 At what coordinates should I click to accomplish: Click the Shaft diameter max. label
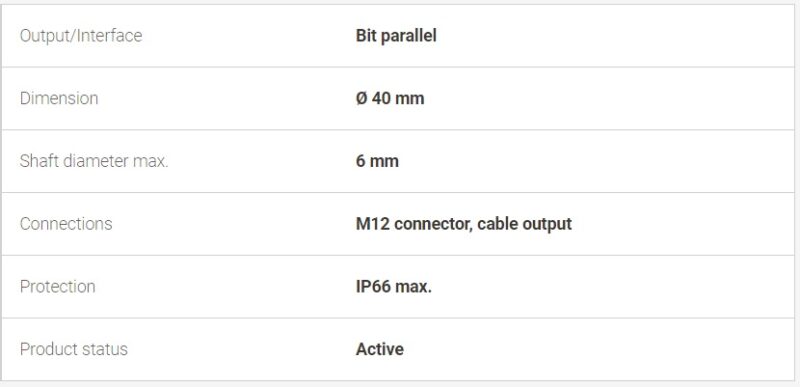tap(94, 161)
